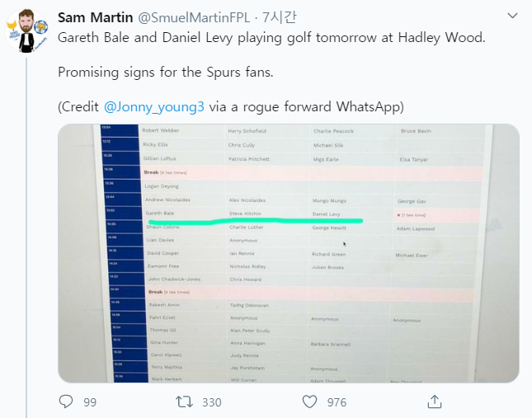Viewport: 532px width, 418px height.
Task: Retweet this tweet using the retweet icon
Action: pos(186,402)
